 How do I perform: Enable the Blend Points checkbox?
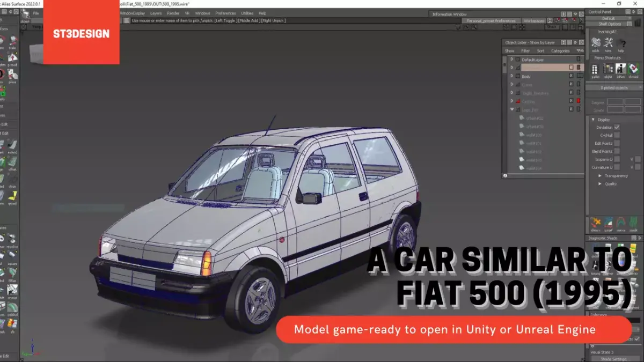(x=617, y=151)
